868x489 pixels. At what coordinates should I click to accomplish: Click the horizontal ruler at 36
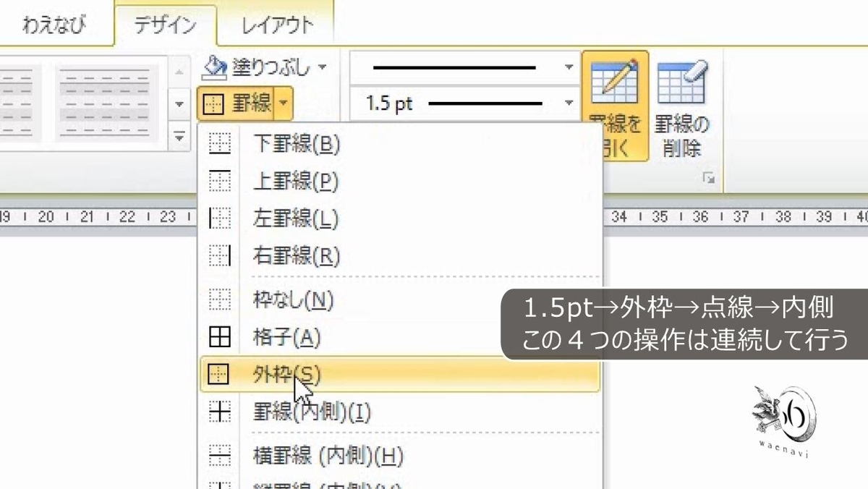tap(699, 216)
